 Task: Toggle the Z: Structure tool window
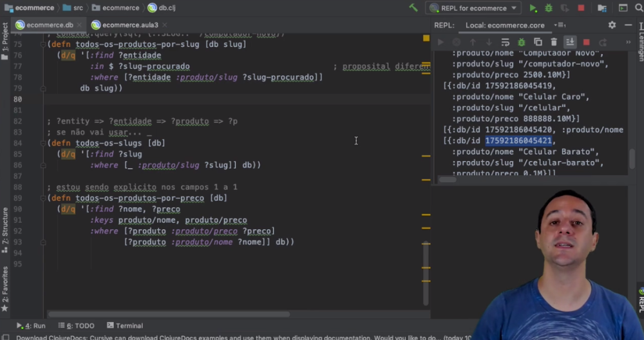point(5,230)
